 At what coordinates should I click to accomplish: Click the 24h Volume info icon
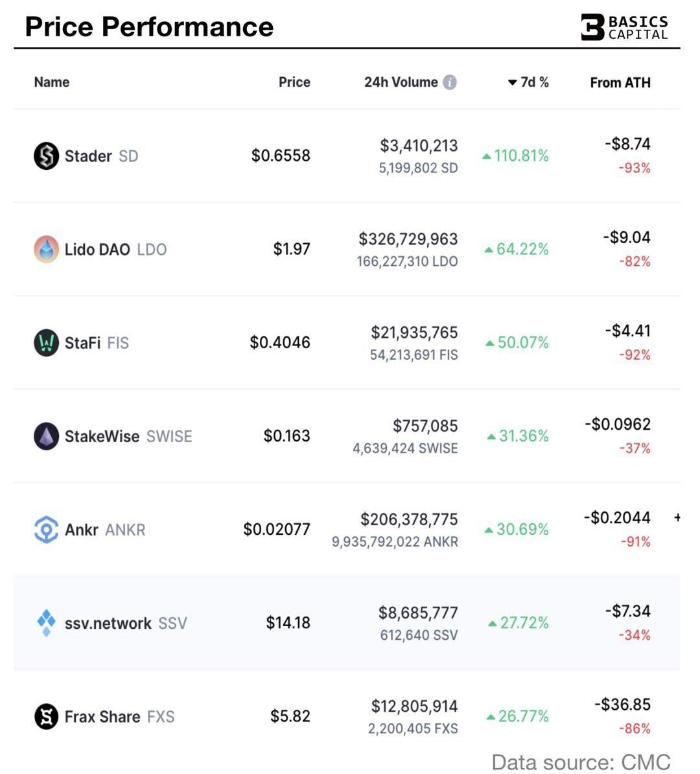450,82
